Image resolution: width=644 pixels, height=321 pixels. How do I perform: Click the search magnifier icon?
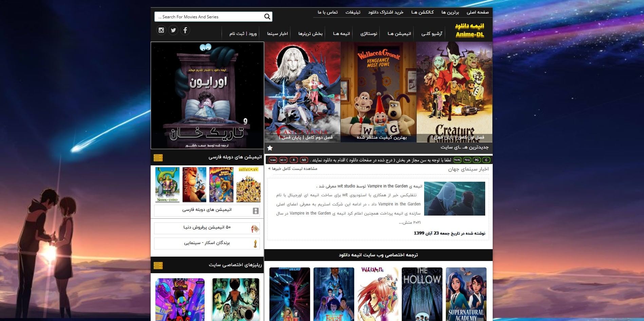click(267, 17)
